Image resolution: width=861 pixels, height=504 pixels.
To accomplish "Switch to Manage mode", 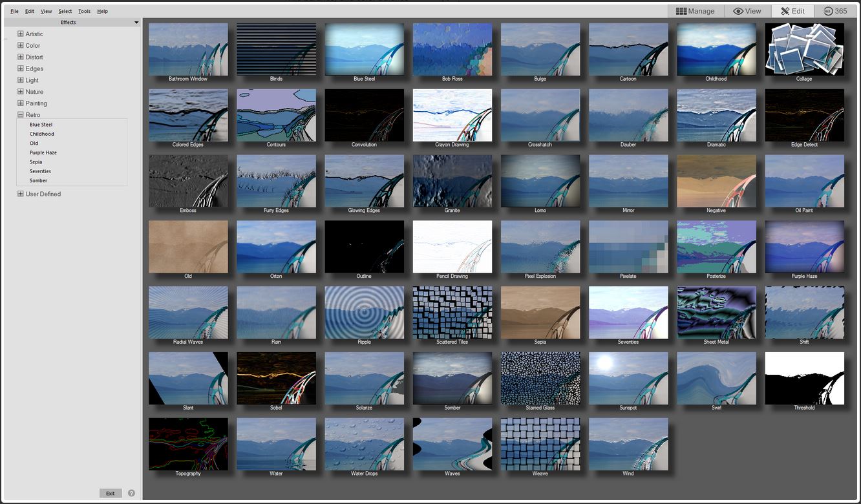I will 695,11.
